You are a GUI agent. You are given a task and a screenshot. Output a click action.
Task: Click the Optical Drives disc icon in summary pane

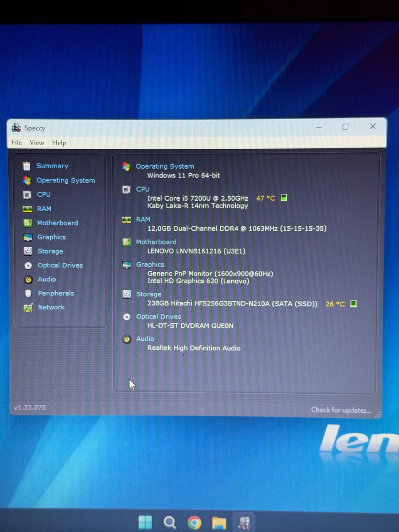[127, 317]
